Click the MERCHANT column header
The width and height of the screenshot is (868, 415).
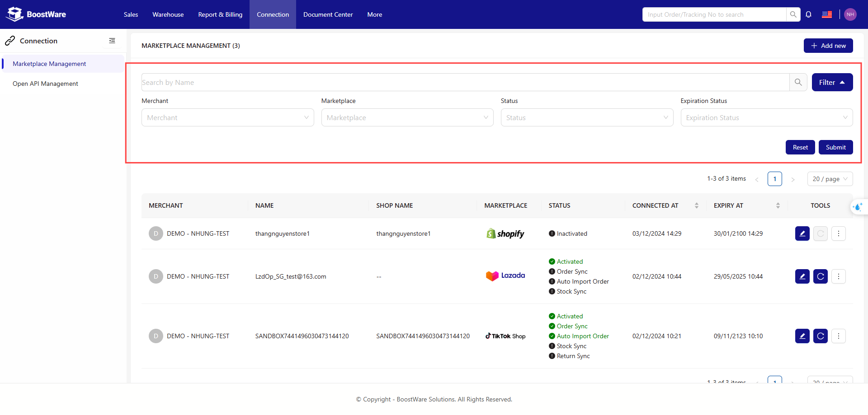pos(165,205)
